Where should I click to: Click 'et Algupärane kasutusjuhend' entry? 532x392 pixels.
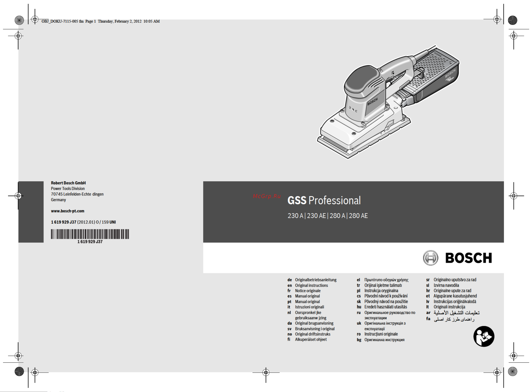click(451, 296)
